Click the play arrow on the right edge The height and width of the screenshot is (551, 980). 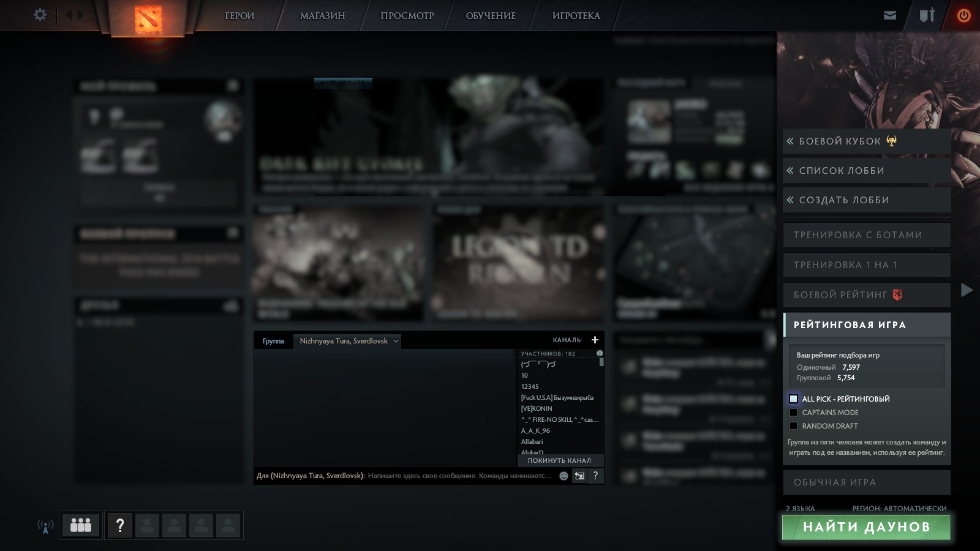tap(967, 290)
